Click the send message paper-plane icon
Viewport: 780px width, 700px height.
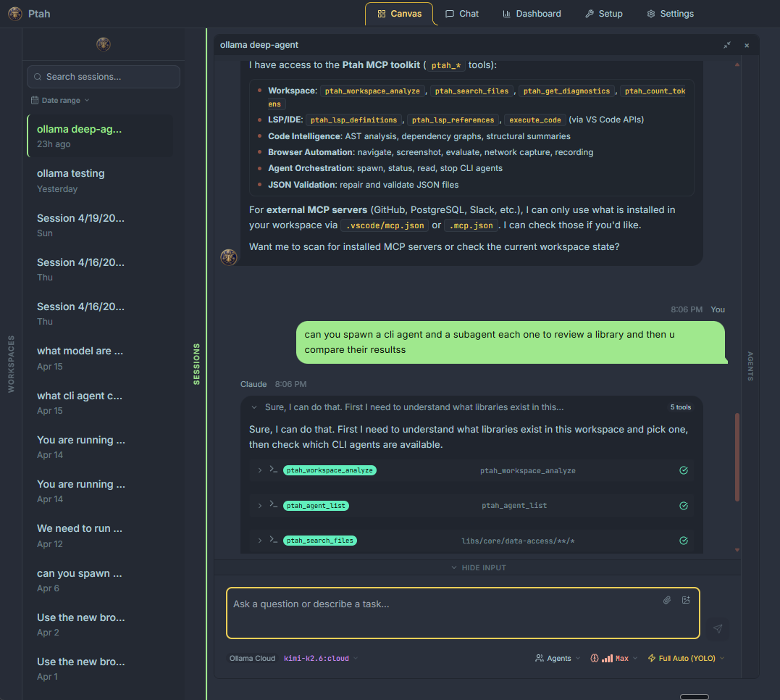tap(718, 628)
